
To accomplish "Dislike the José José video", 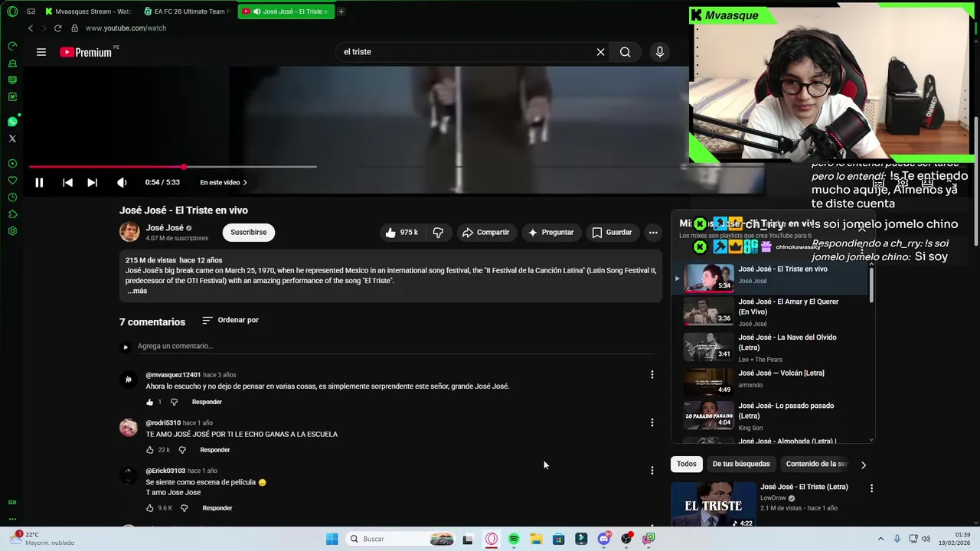I will point(438,233).
